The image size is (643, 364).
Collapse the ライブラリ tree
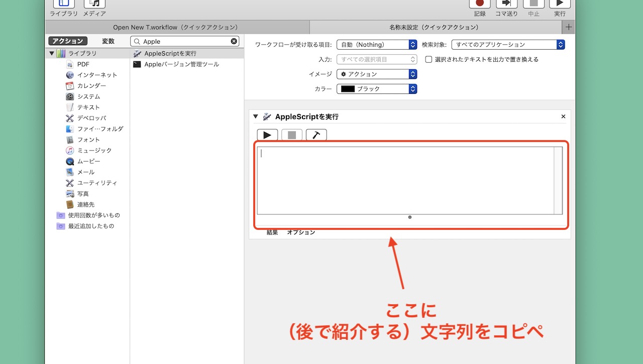(52, 53)
